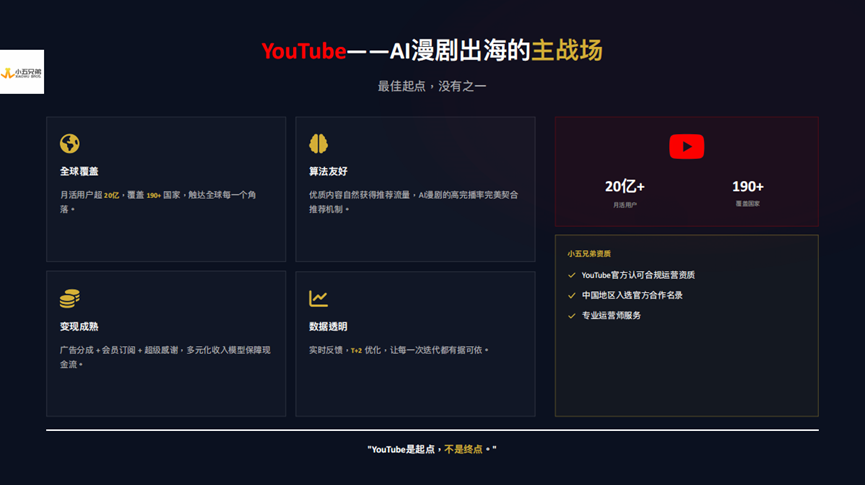
Task: Click the checkmark beside YouTube官方认可合规运营资质
Action: 572,275
